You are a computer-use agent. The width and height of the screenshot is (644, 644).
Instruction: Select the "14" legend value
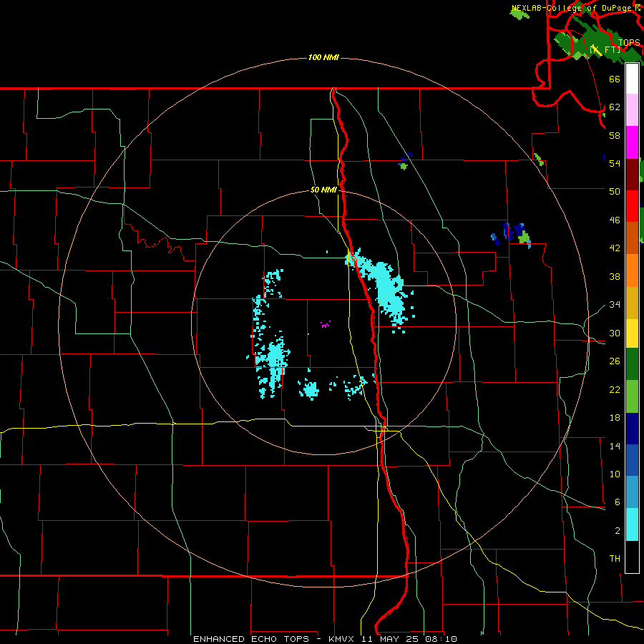pyautogui.click(x=615, y=446)
